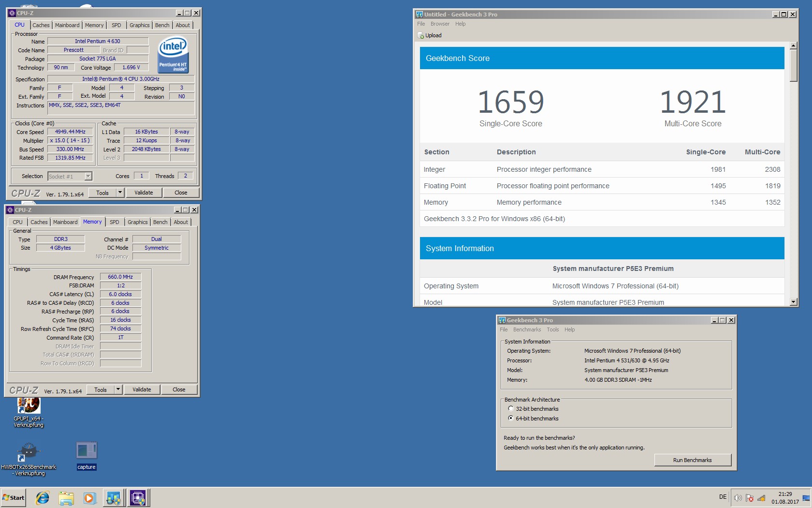The image size is (812, 508).
Task: Open Tools dropdown arrow in Memory CPU-Z window
Action: [x=118, y=389]
